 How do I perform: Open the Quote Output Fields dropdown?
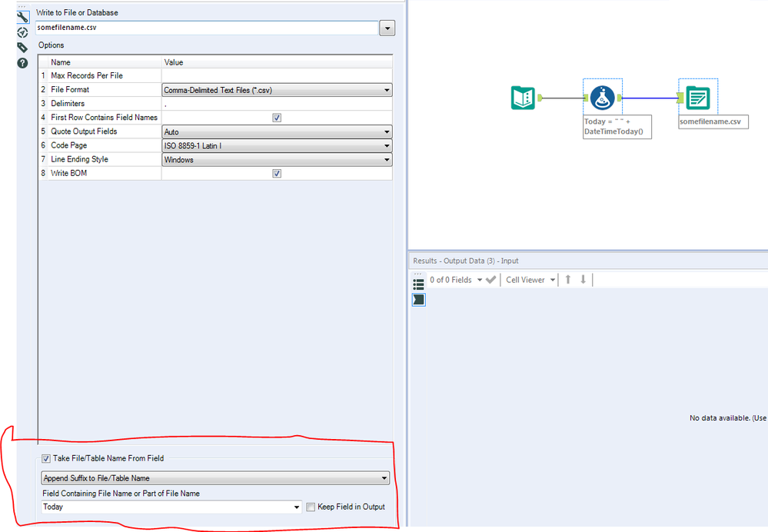(x=277, y=131)
